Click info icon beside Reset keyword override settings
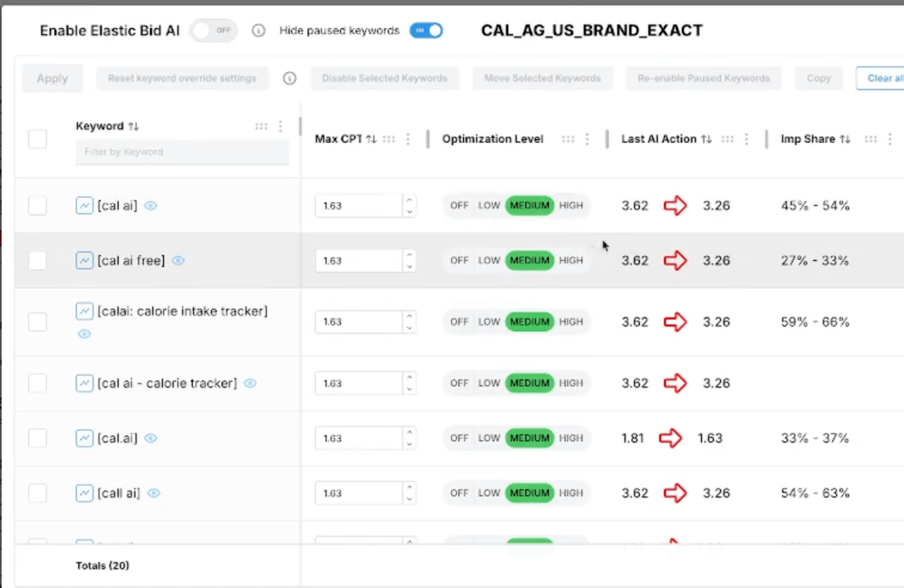Screen dimensions: 904x588 coord(289,79)
